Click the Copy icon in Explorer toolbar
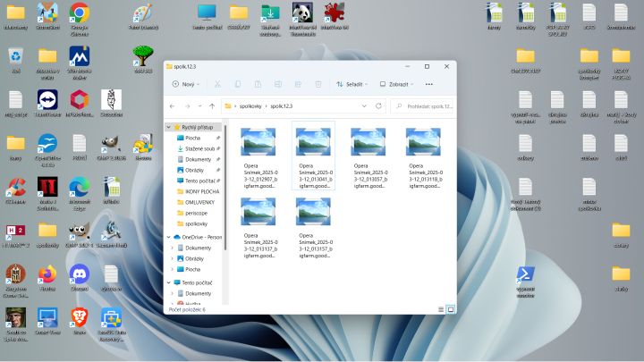The height and width of the screenshot is (362, 644). click(x=237, y=84)
